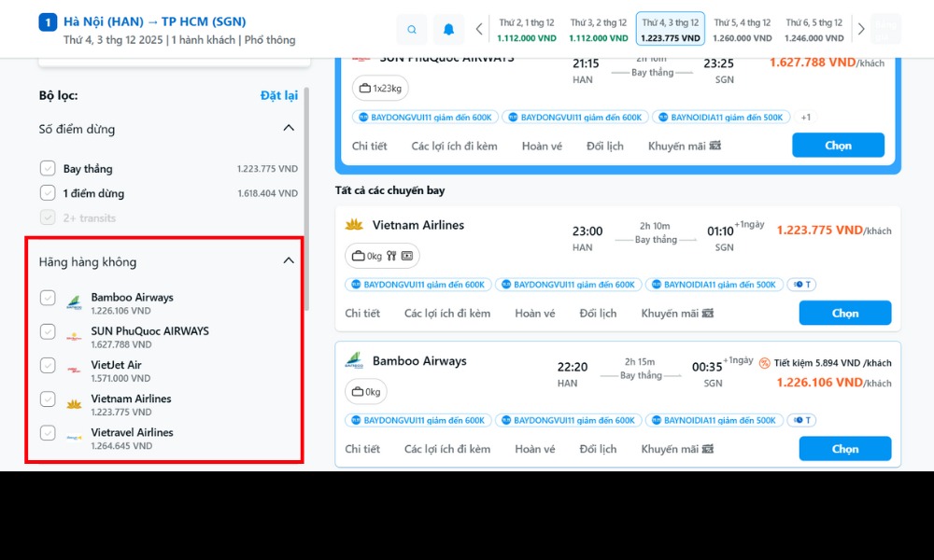Open Chi tiết tab on Vietnam Airlines flight
This screenshot has width=934, height=560.
click(x=362, y=314)
